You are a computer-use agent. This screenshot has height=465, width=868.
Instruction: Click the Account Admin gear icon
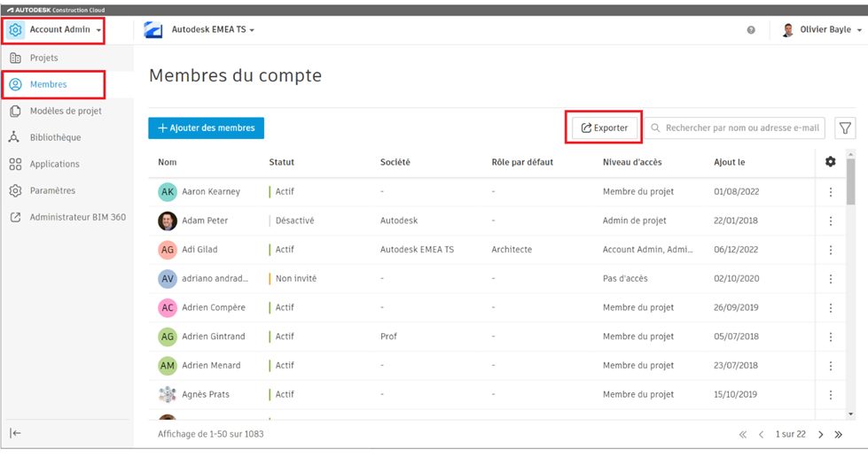coord(15,30)
